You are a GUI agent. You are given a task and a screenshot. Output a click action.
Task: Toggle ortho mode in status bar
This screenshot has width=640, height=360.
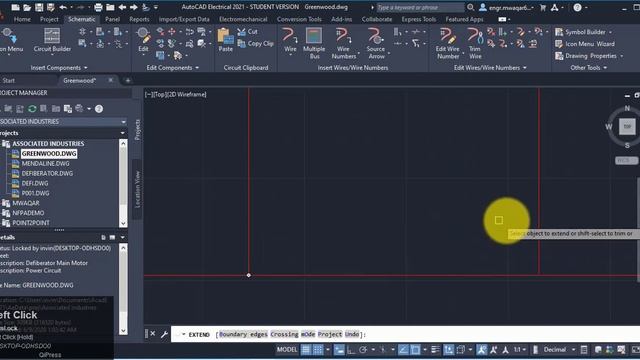(351, 350)
